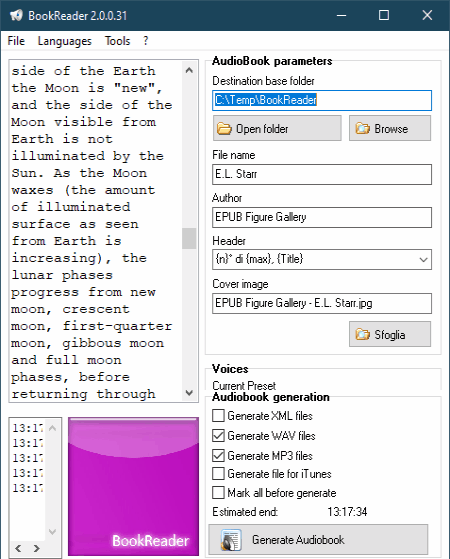Click the Generate Audiobook button
Viewport: 450px width, 559px height.
pos(318,540)
